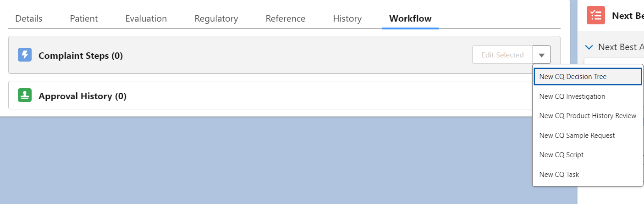Select New CQ Script menu entry
The height and width of the screenshot is (204, 644).
(x=561, y=155)
